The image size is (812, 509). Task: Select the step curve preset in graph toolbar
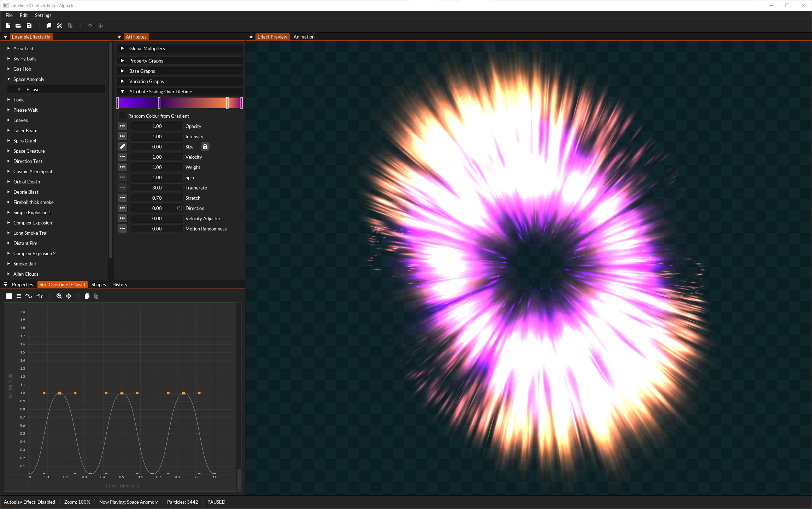(40, 296)
